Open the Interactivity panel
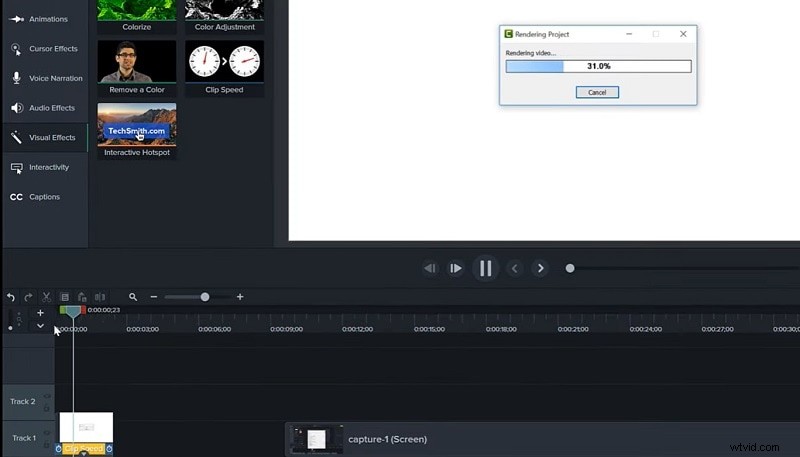The height and width of the screenshot is (457, 800). [45, 167]
